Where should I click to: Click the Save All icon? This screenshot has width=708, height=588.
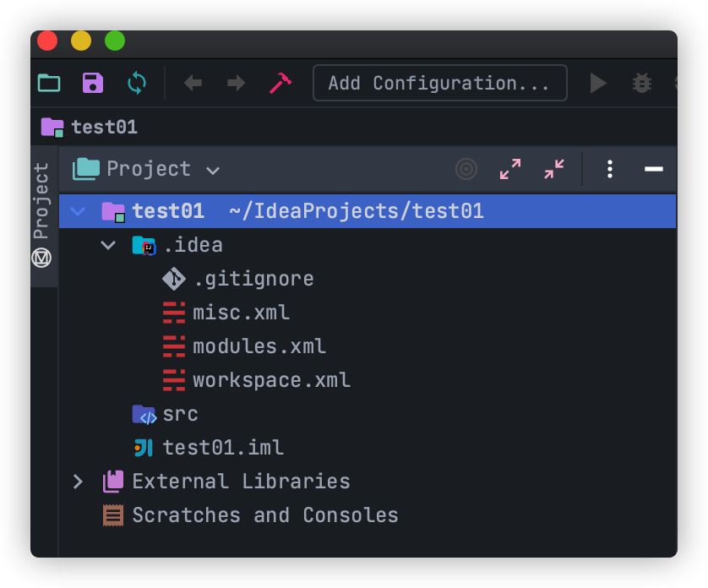93,83
